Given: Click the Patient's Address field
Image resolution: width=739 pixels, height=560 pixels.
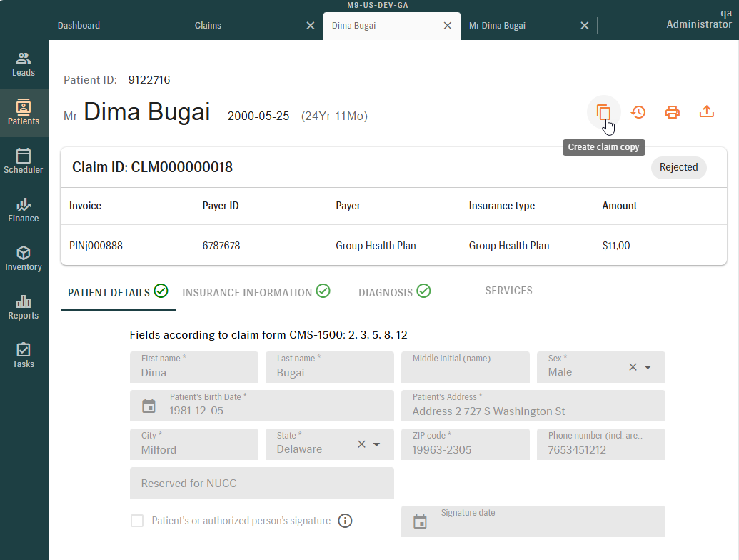Looking at the screenshot, I should pos(533,406).
